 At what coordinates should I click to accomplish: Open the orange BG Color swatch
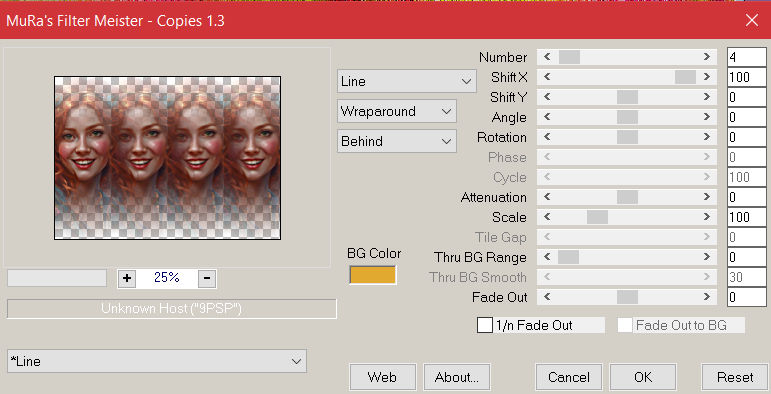(373, 275)
